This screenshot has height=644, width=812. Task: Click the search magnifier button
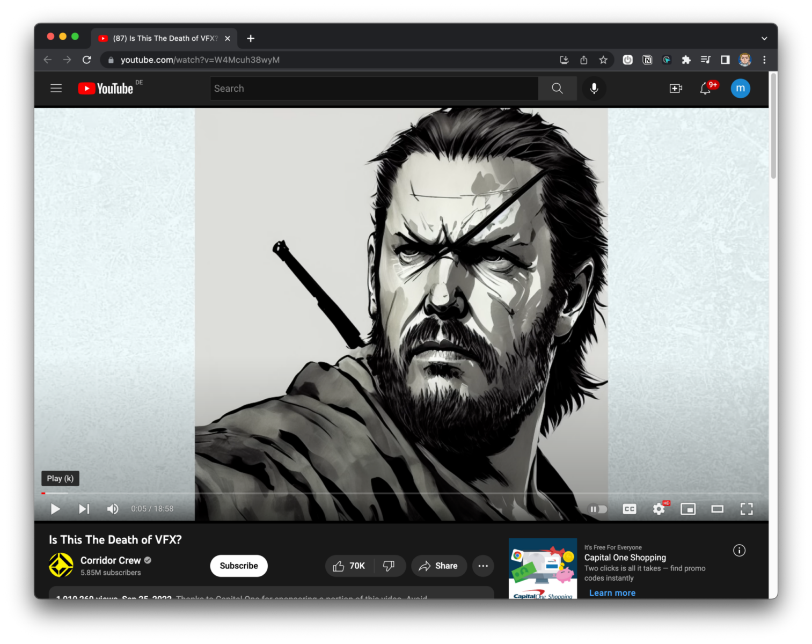558,89
